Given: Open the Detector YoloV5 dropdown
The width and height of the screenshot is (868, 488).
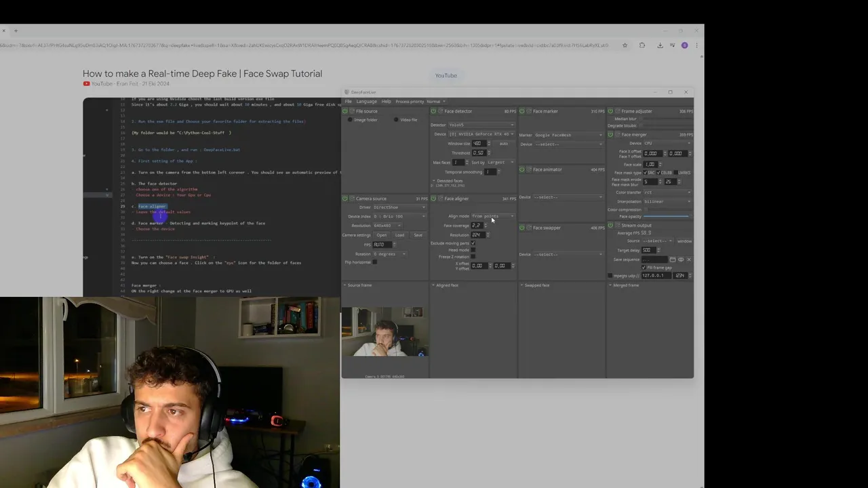Looking at the screenshot, I should (x=481, y=125).
